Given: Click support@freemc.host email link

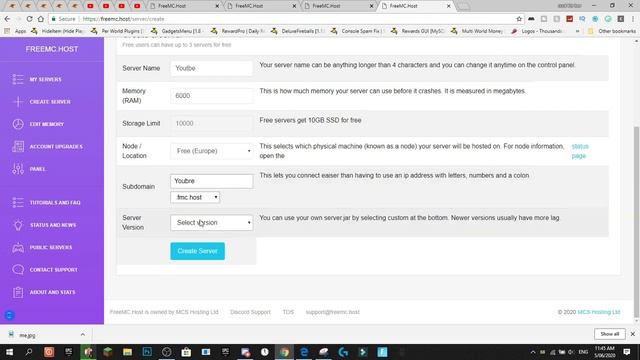Looking at the screenshot, I should click(x=333, y=312).
